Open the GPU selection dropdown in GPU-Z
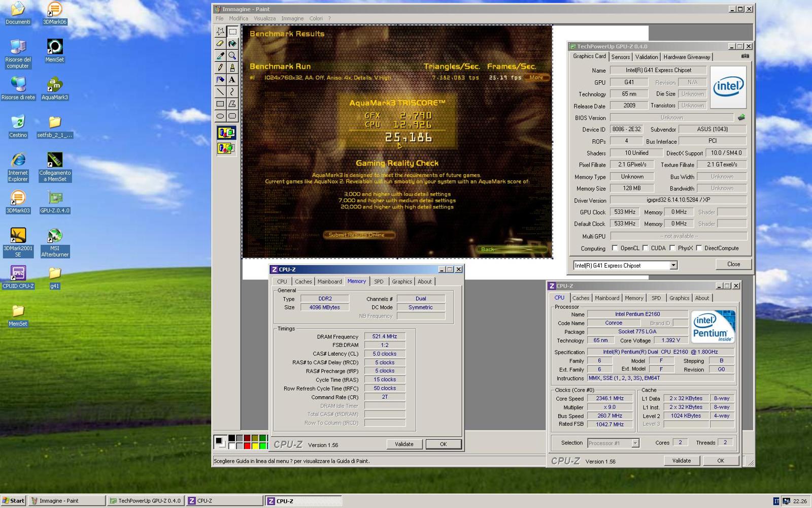Image resolution: width=812 pixels, height=508 pixels. click(x=673, y=265)
